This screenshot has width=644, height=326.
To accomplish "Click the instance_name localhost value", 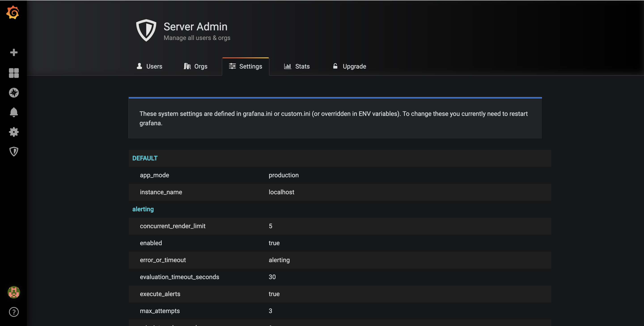I will coord(281,192).
